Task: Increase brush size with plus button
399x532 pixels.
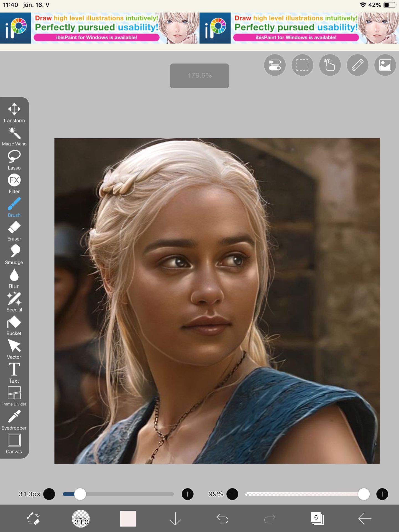Action: [188, 494]
